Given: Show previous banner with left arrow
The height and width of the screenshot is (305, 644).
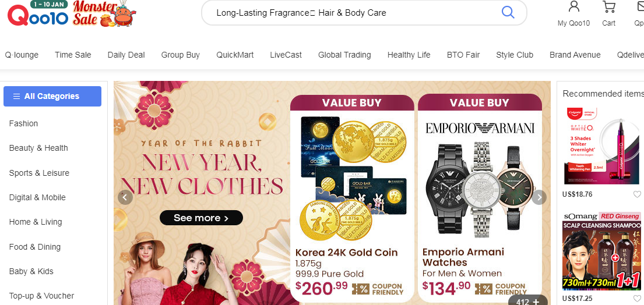Looking at the screenshot, I should (125, 197).
